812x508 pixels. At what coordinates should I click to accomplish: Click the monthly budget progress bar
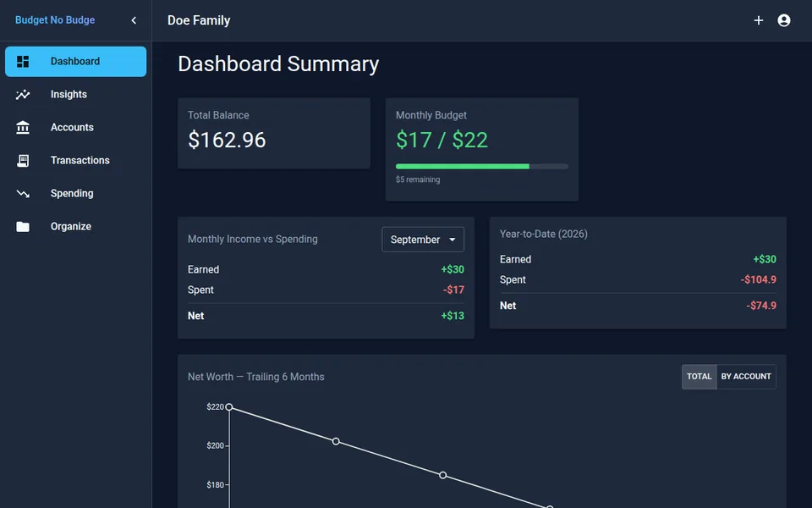[481, 167]
